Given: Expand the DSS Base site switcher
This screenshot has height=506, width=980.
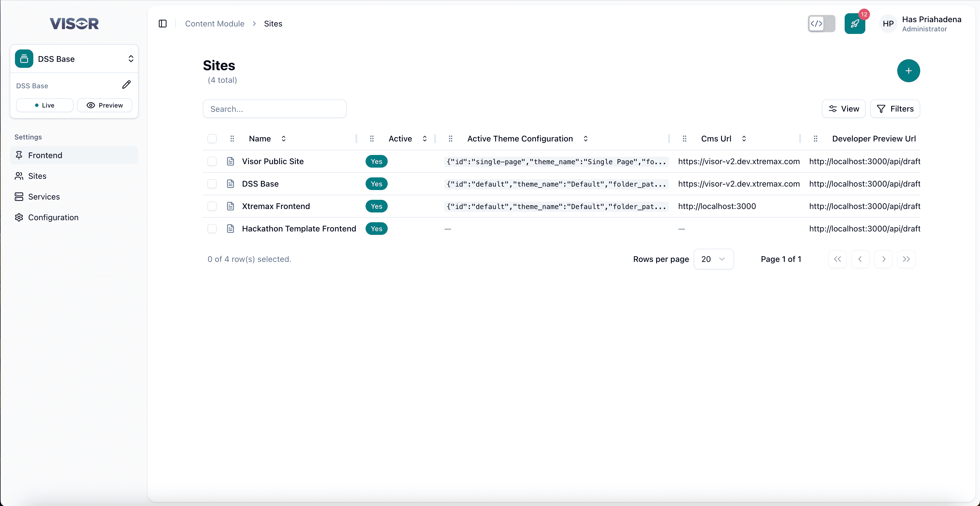Looking at the screenshot, I should (x=131, y=59).
